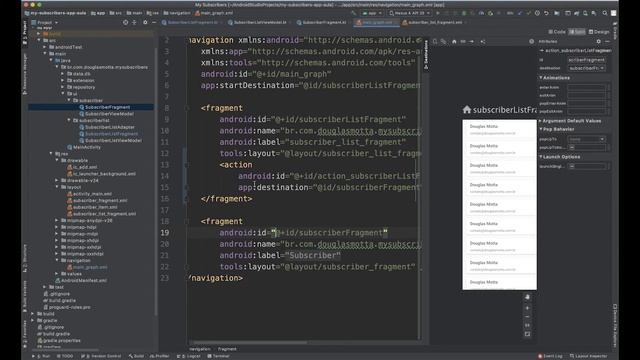Collapse the java folder
Viewport: 640px width, 360px height.
click(x=51, y=60)
